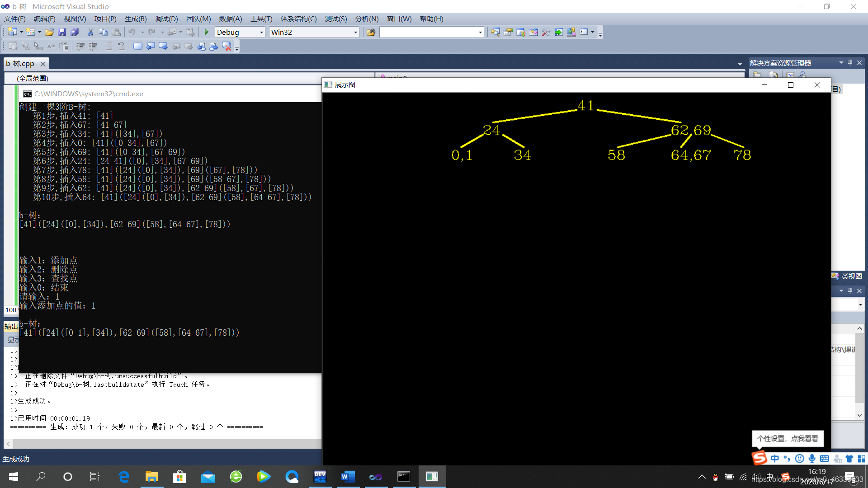Click the Cut scissors icon
The height and width of the screenshot is (488, 868).
[x=90, y=32]
